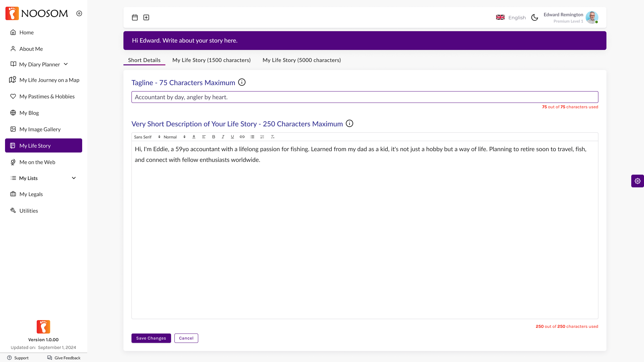
Task: Toggle dark mode moon icon
Action: coord(535,17)
